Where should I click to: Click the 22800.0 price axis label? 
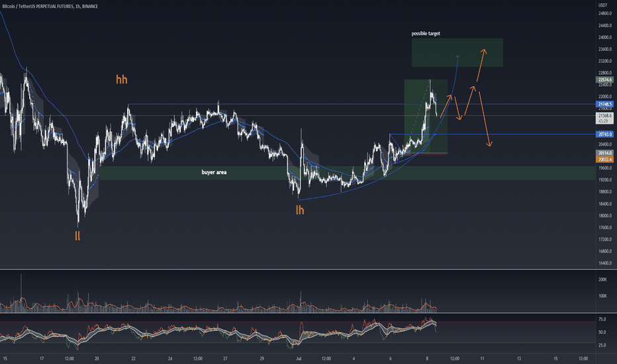point(605,73)
